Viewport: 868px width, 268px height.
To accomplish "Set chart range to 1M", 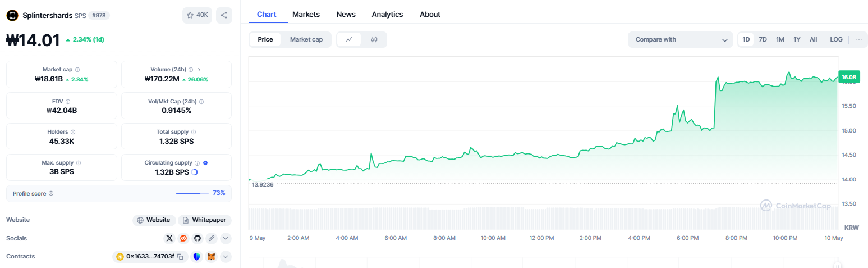I will pyautogui.click(x=780, y=39).
